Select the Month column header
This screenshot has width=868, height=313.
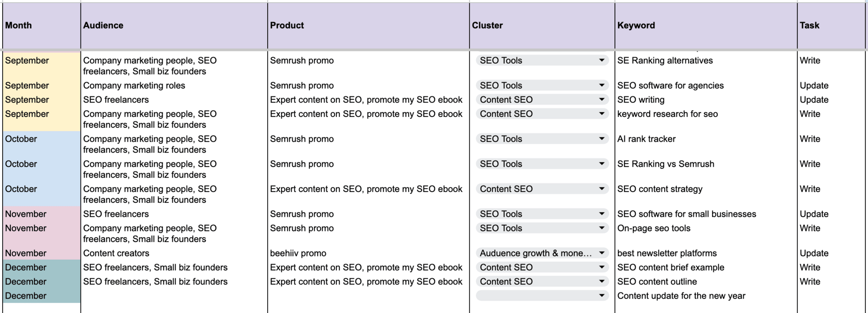point(41,26)
